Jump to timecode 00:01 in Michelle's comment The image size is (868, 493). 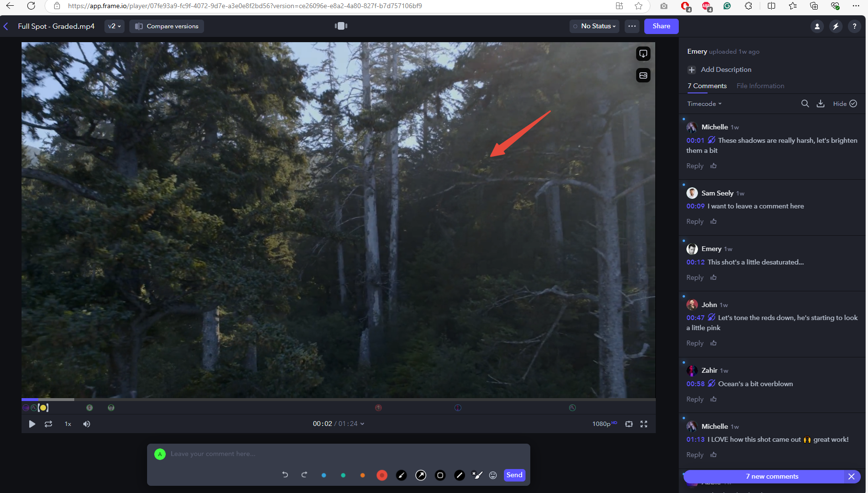(x=695, y=140)
